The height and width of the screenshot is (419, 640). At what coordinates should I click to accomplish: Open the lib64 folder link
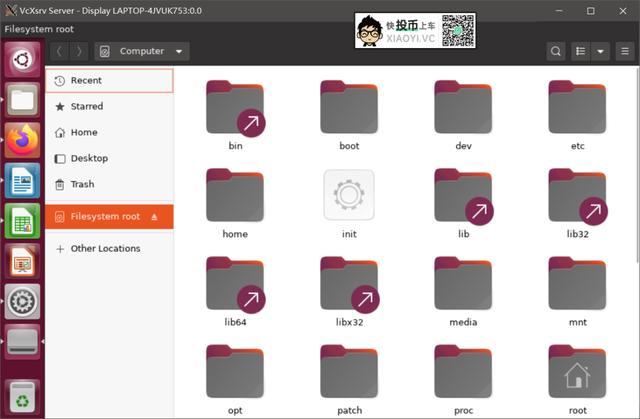point(235,284)
